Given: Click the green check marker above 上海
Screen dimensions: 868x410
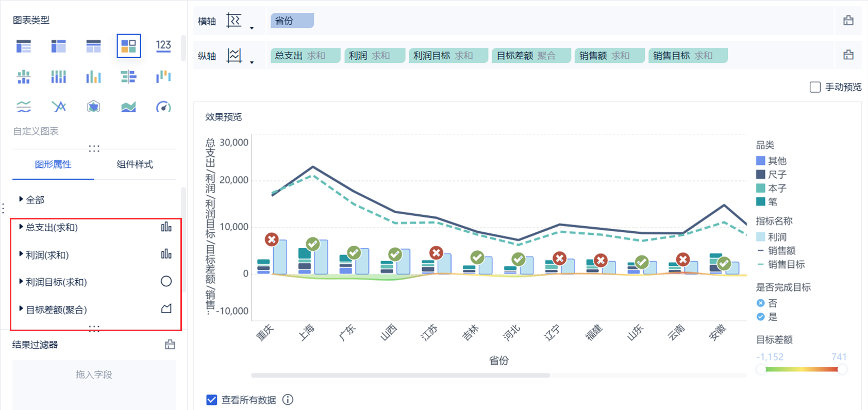Looking at the screenshot, I should pyautogui.click(x=313, y=244).
